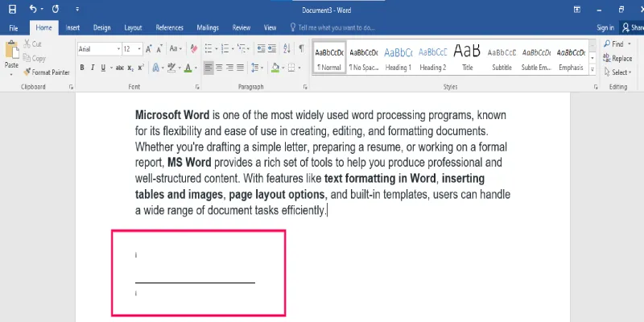Apply the Title style

tap(467, 58)
